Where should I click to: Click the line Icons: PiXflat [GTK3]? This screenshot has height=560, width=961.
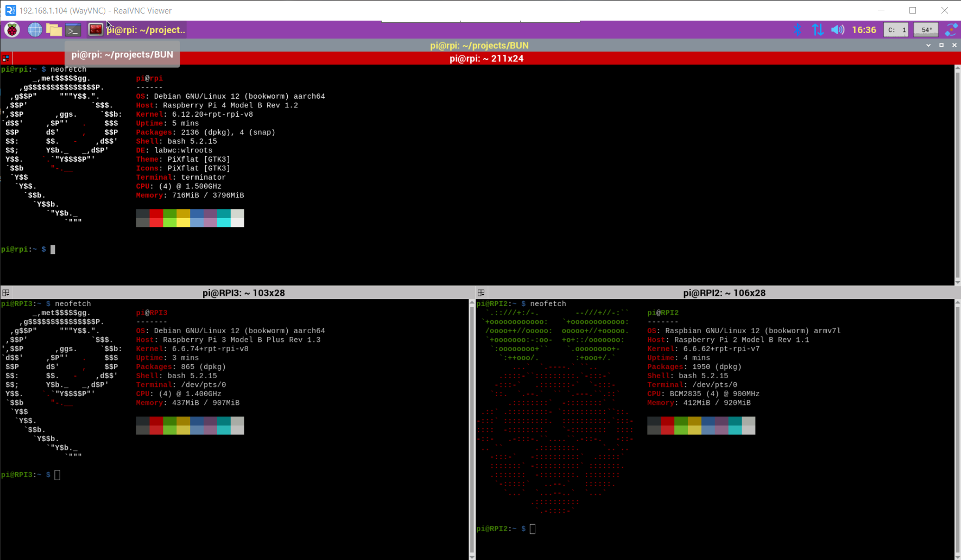pyautogui.click(x=183, y=168)
